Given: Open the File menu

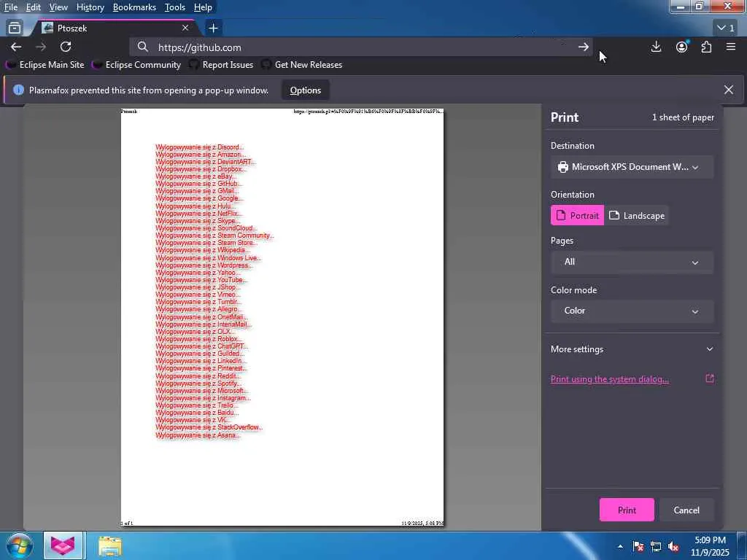Looking at the screenshot, I should (10, 7).
